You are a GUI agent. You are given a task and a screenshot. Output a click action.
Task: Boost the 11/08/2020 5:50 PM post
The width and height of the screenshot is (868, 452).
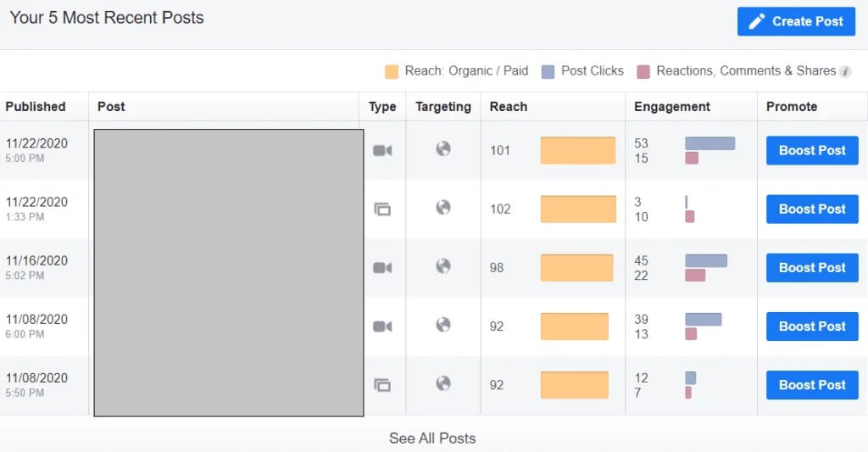coord(811,385)
